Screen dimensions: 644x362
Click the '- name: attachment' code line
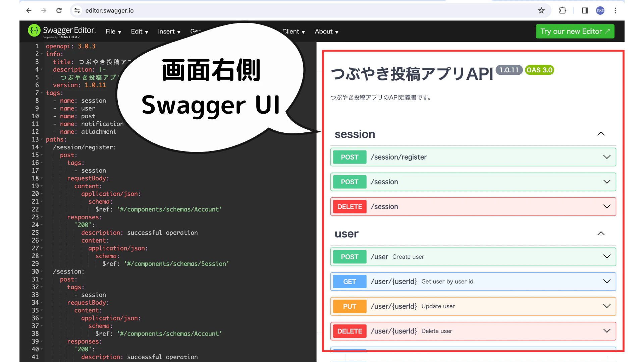click(85, 132)
